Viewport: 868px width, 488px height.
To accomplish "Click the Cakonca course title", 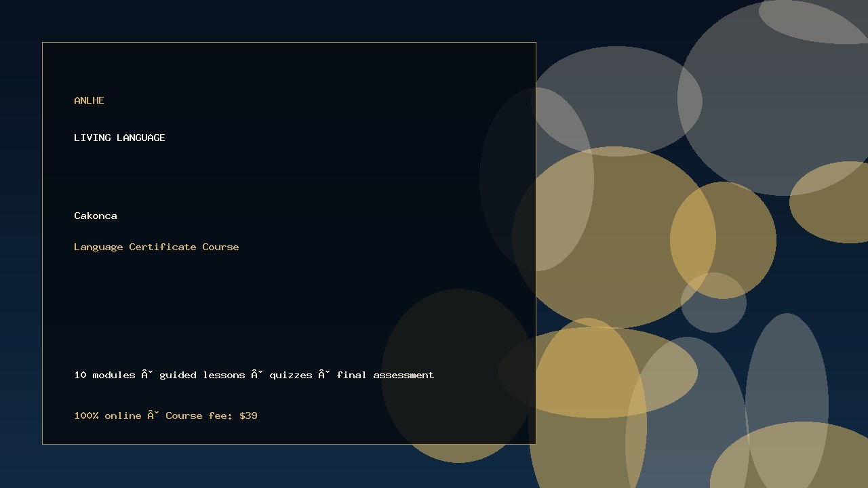I will coord(96,216).
